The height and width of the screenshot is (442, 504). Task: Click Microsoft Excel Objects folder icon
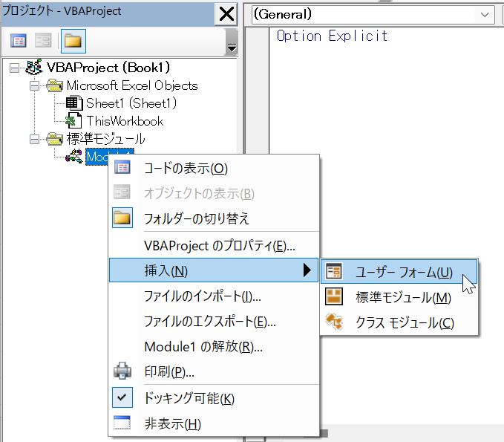(55, 85)
